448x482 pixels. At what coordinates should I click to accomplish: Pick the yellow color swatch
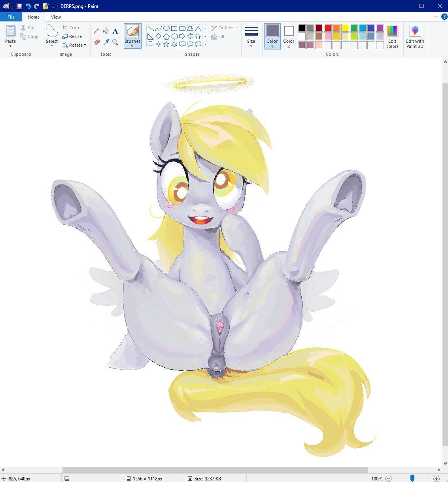(x=345, y=28)
